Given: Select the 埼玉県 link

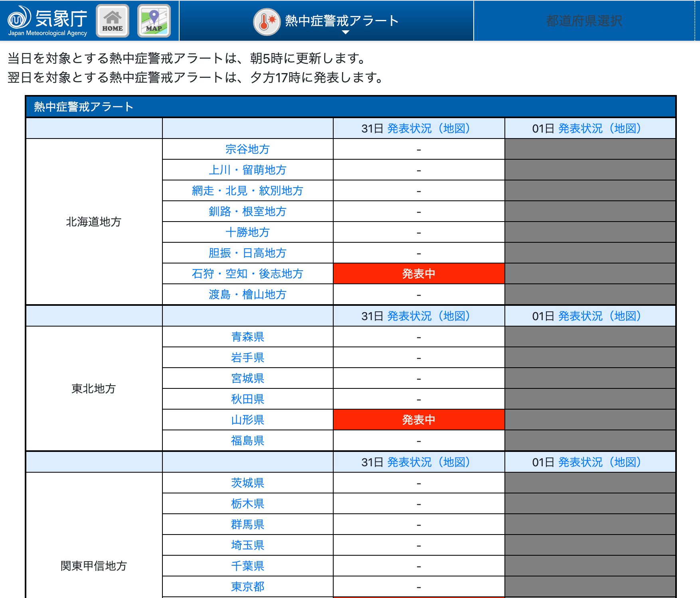Looking at the screenshot, I should pyautogui.click(x=247, y=545).
